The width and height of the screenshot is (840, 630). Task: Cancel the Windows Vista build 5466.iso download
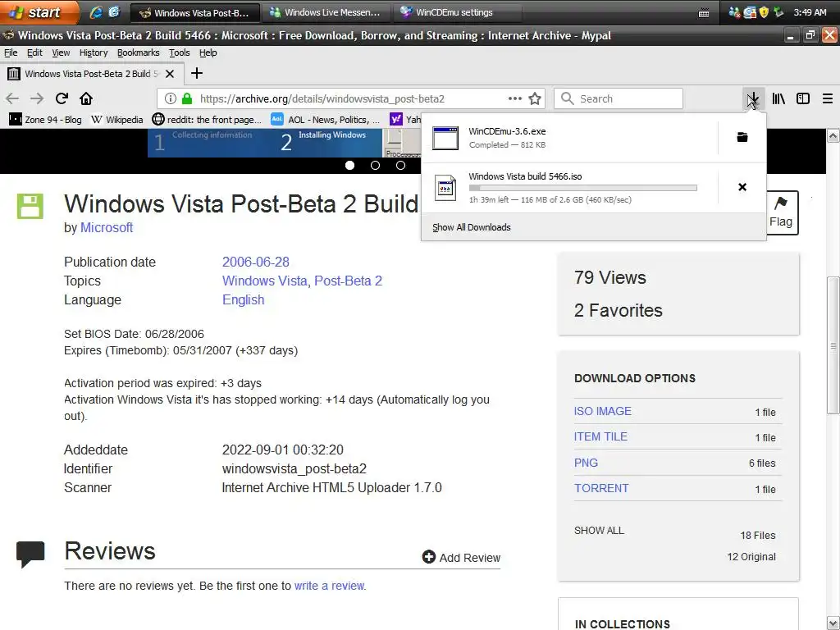pos(742,187)
